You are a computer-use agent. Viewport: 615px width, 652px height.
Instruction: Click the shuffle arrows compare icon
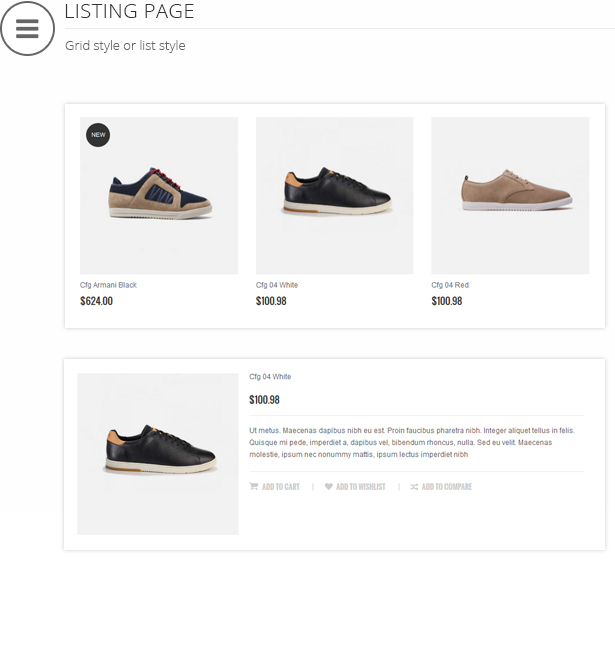(414, 487)
